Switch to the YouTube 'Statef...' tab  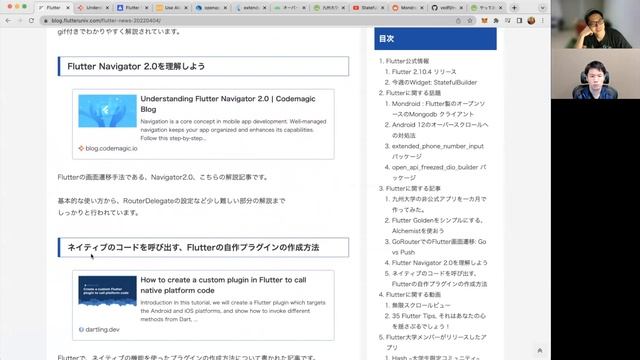click(x=368, y=8)
